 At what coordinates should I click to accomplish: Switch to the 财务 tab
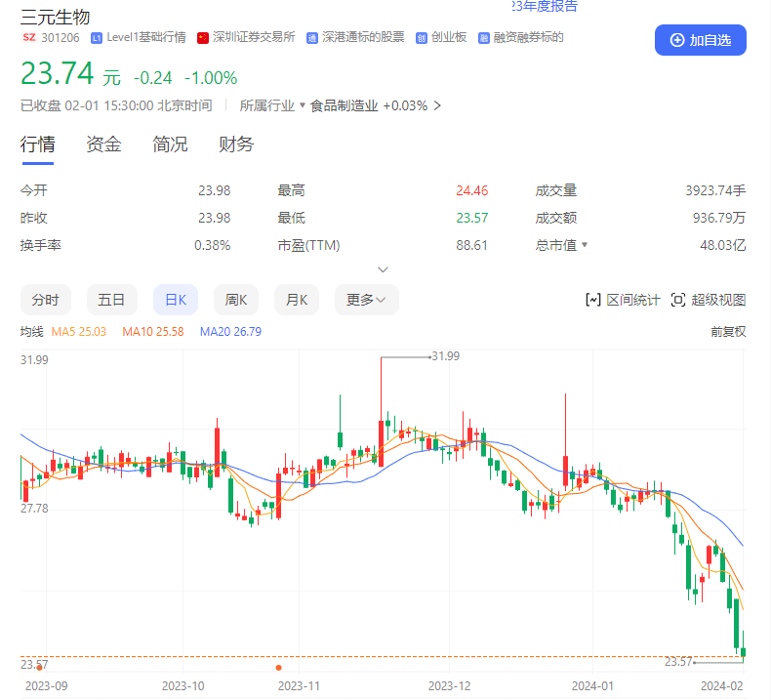coord(236,144)
